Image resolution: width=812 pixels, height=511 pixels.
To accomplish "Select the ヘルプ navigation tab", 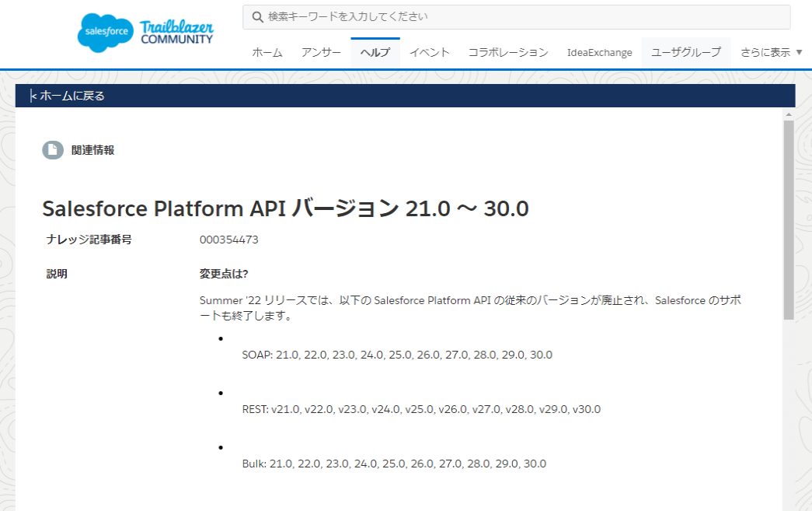I will (x=375, y=52).
